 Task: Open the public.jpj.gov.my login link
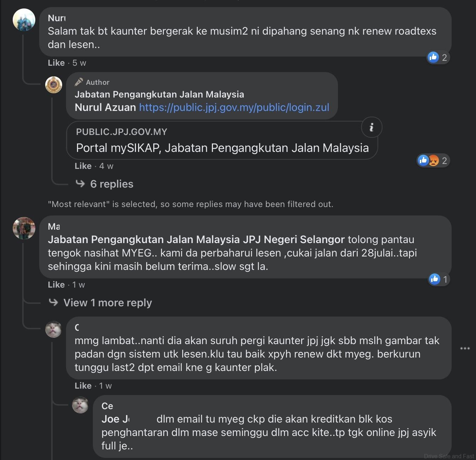click(x=234, y=107)
